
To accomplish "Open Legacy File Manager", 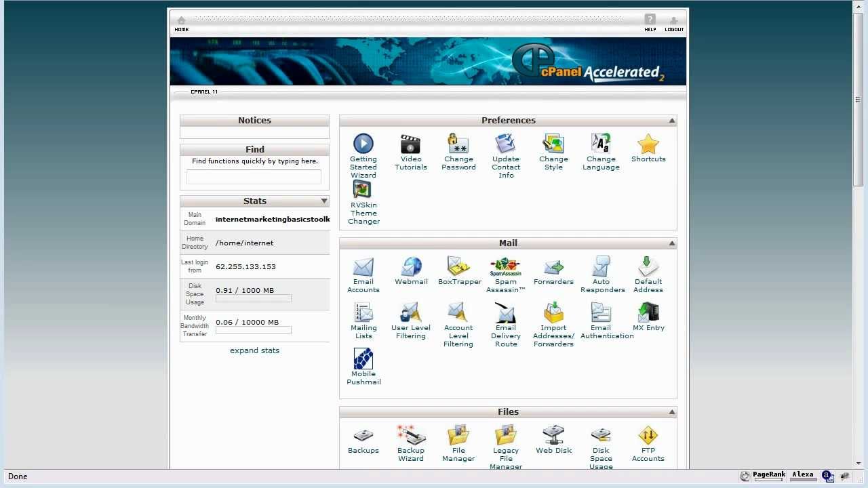I will pyautogui.click(x=506, y=447).
